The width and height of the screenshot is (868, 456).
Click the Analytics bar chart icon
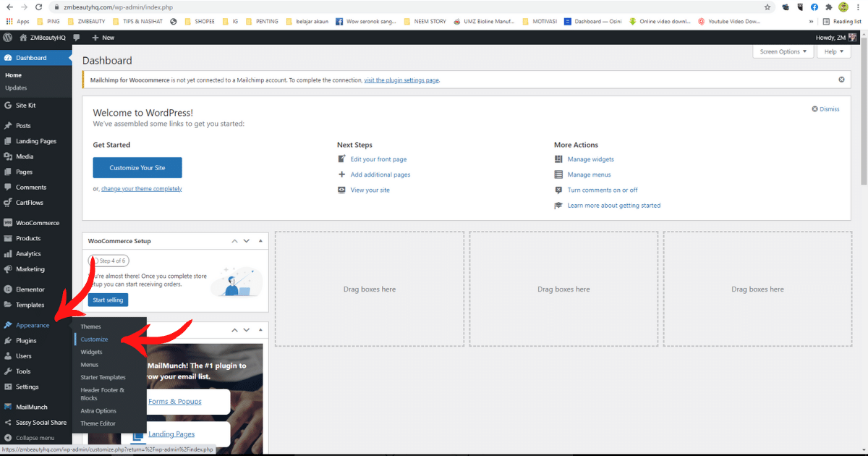[8, 254]
